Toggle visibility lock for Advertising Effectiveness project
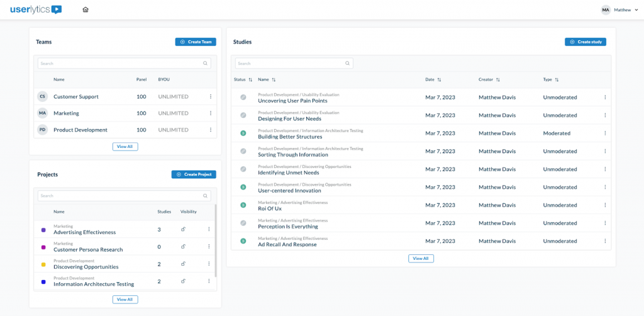Viewport: 644px width, 316px height. point(183,229)
